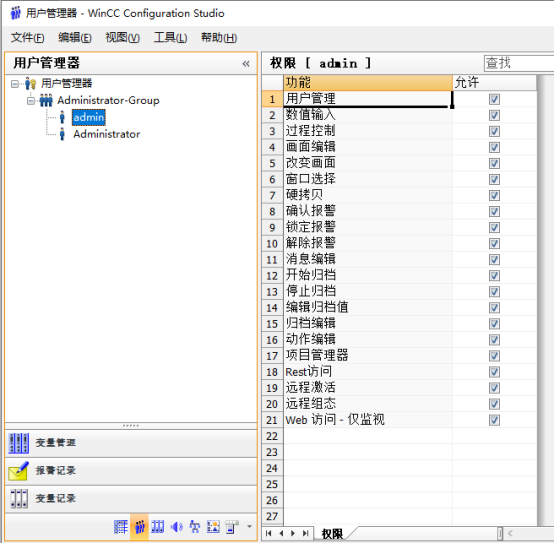Toggle the 数值输入 permission checkbox

(x=494, y=115)
